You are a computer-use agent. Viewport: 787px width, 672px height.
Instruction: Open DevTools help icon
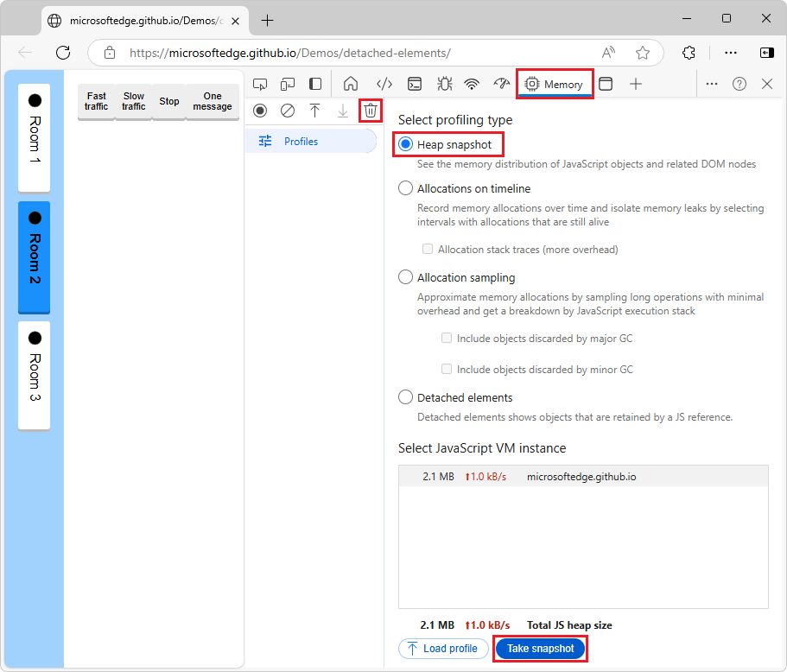(739, 84)
